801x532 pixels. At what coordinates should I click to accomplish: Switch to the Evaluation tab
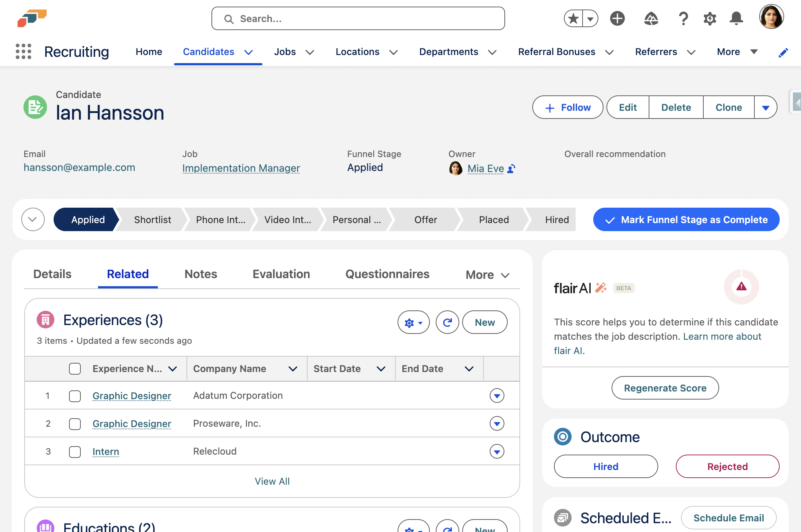(281, 274)
